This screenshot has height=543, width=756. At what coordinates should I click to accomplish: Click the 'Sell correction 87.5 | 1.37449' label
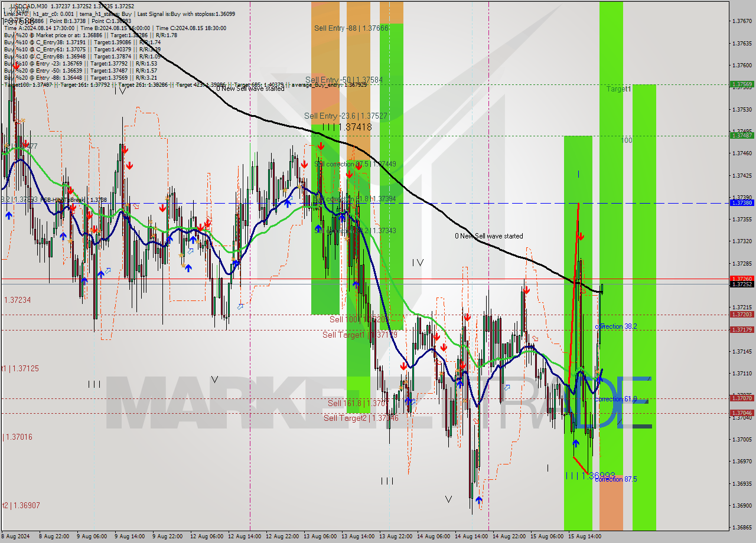click(x=355, y=163)
